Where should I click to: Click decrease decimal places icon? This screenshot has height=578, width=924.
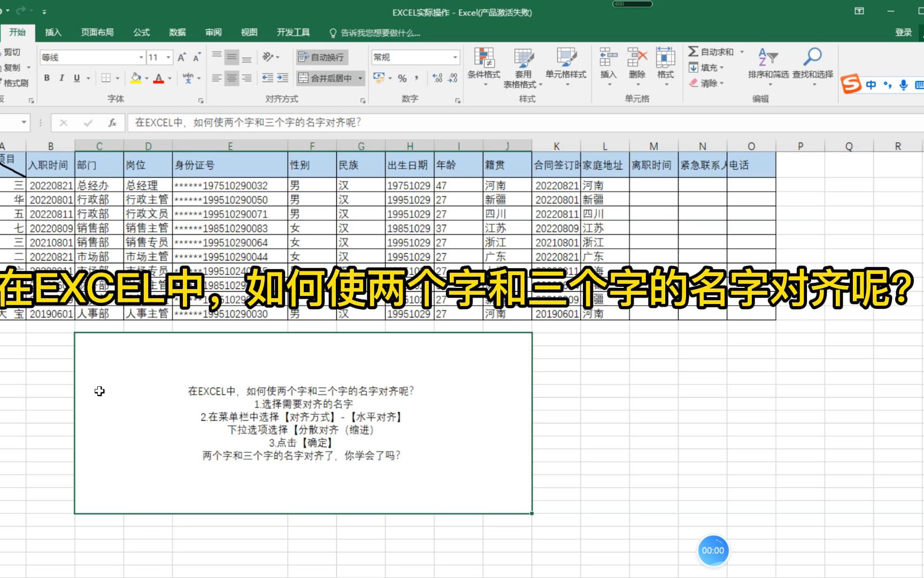[x=452, y=78]
